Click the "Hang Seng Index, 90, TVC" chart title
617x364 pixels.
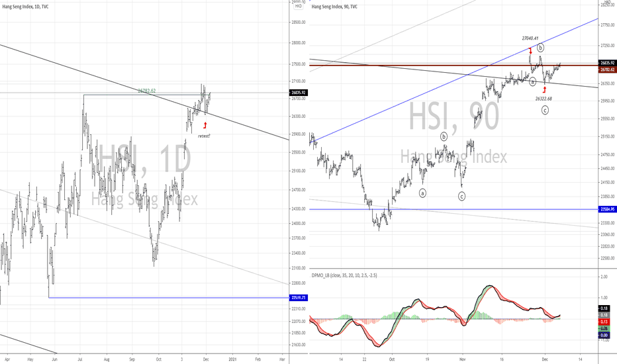click(x=334, y=7)
